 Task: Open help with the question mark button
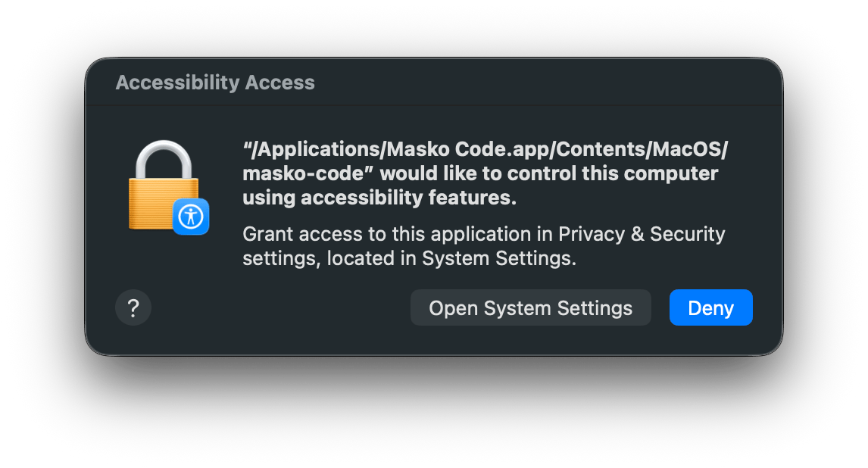tap(133, 308)
